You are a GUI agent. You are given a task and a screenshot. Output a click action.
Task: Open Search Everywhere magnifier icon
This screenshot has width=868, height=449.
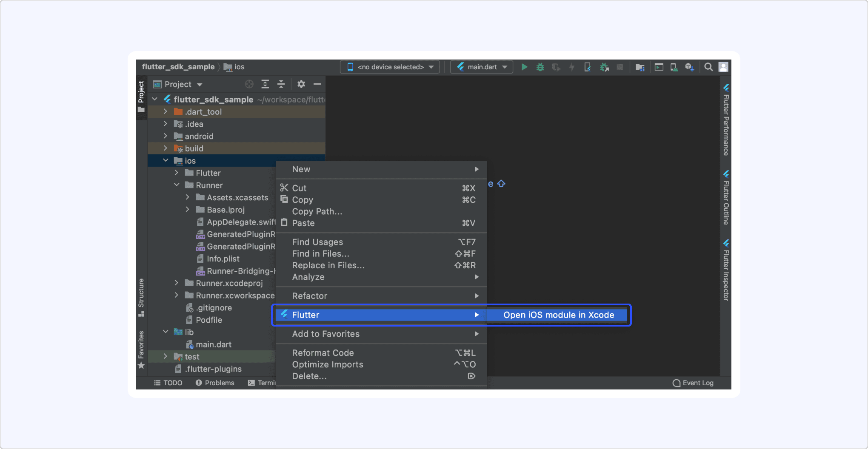[708, 67]
